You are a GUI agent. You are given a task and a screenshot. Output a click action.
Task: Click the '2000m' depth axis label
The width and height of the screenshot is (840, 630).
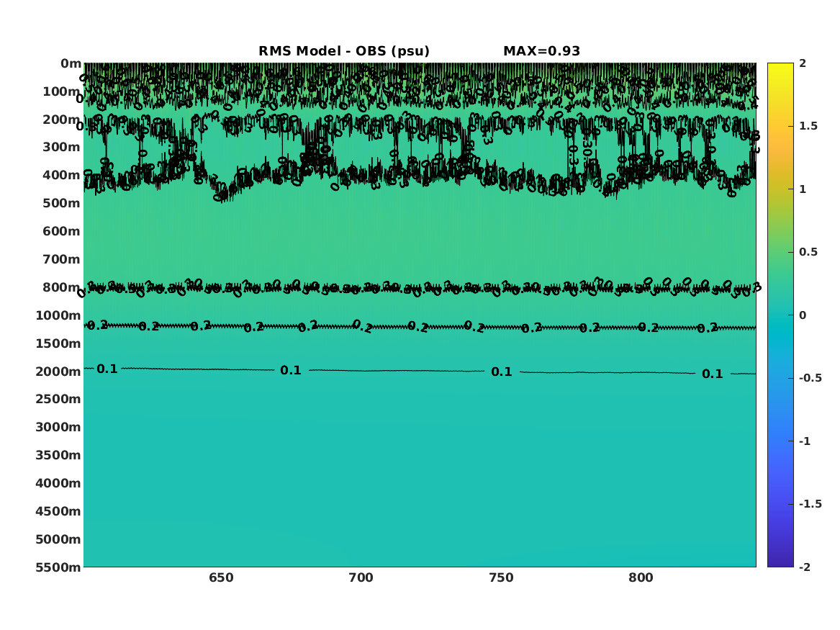(58, 372)
